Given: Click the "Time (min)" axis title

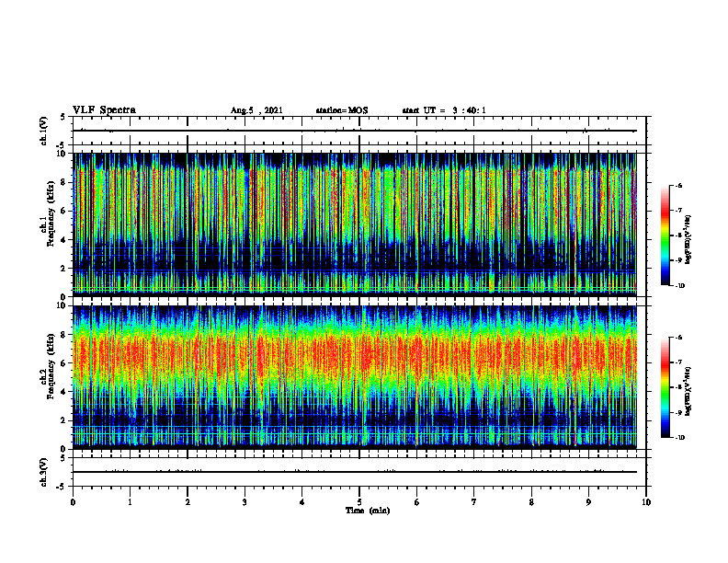Looking at the screenshot, I should 368,511.
